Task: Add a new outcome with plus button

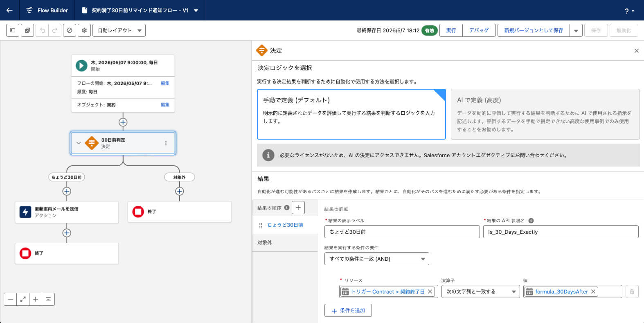Action: tap(298, 208)
